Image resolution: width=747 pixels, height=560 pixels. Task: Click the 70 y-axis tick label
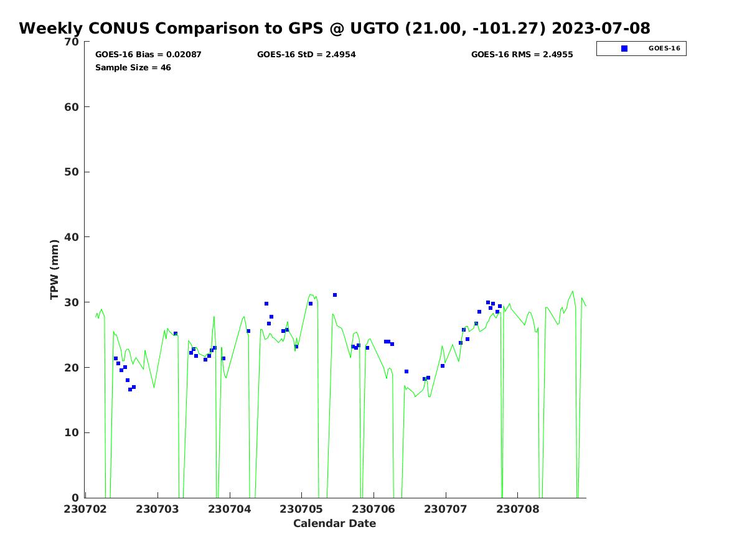[72, 42]
